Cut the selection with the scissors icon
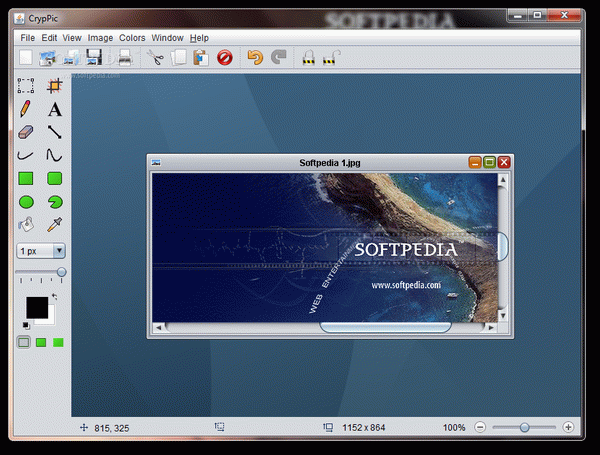Screen dimensions: 600x455 point(155,58)
